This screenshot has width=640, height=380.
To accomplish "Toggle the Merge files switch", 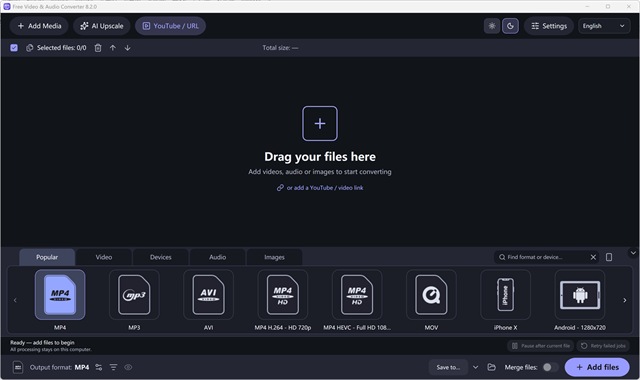I will tap(549, 367).
